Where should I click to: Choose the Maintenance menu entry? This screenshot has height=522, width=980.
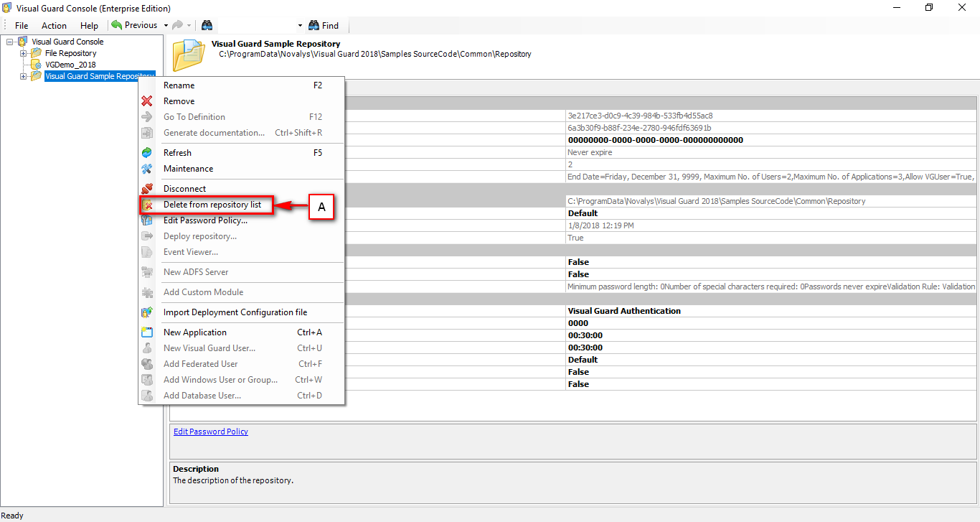(242, 169)
